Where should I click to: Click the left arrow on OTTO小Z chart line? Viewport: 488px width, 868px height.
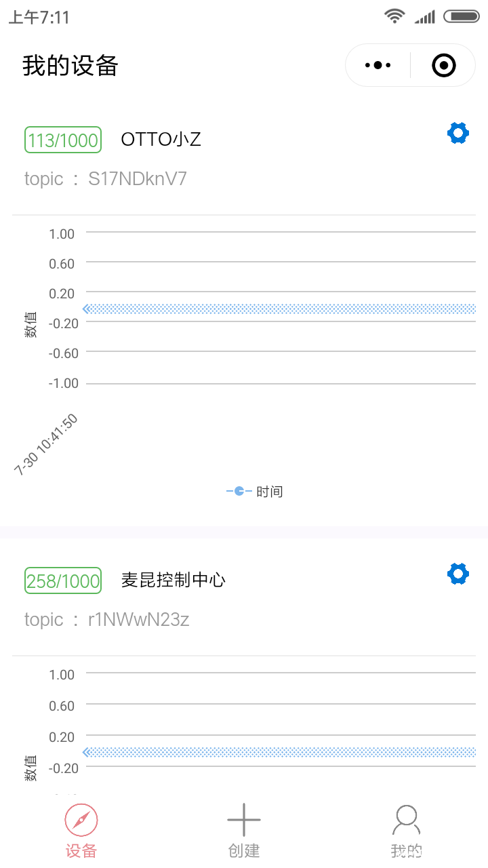(86, 309)
